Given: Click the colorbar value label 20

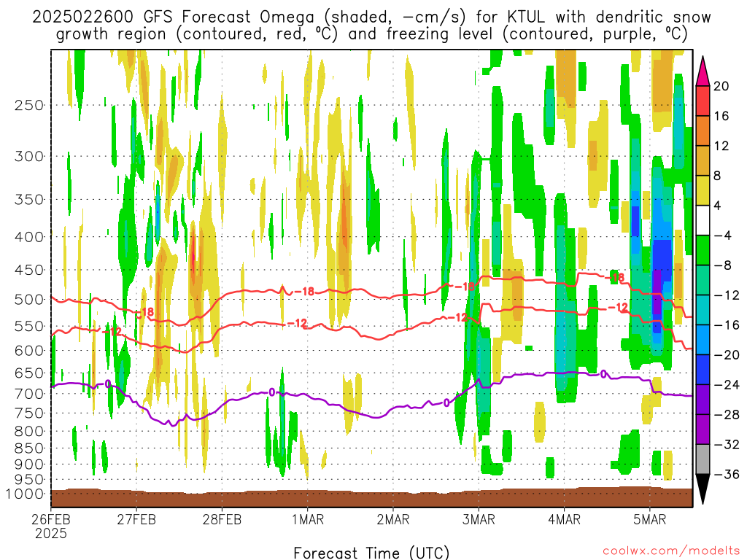Looking at the screenshot, I should click(x=721, y=86).
